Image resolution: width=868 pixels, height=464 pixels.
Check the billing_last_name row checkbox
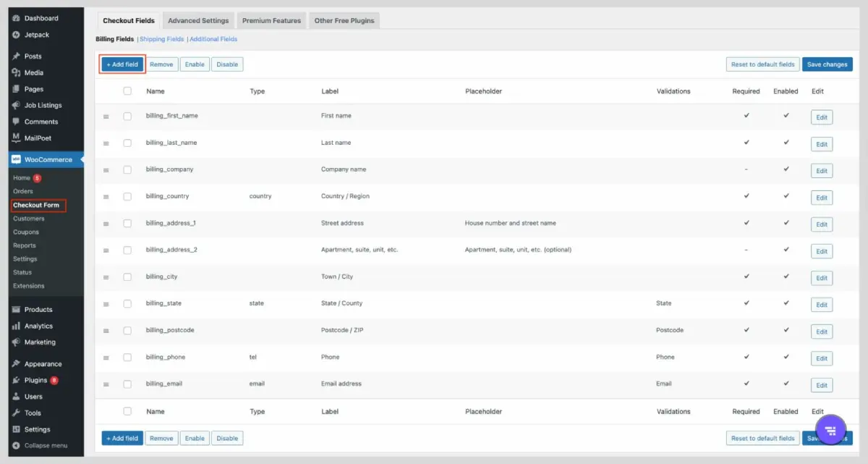[x=127, y=143]
